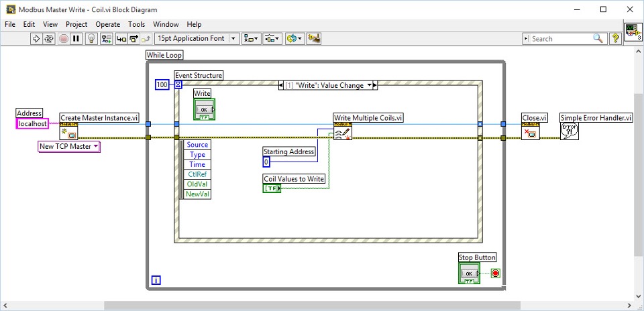Open the event case selector dropdown
The image size is (644, 311).
coord(368,85)
